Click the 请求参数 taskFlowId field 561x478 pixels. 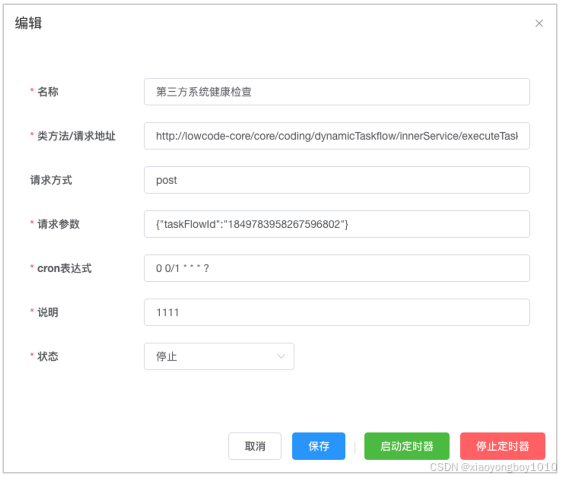(337, 224)
